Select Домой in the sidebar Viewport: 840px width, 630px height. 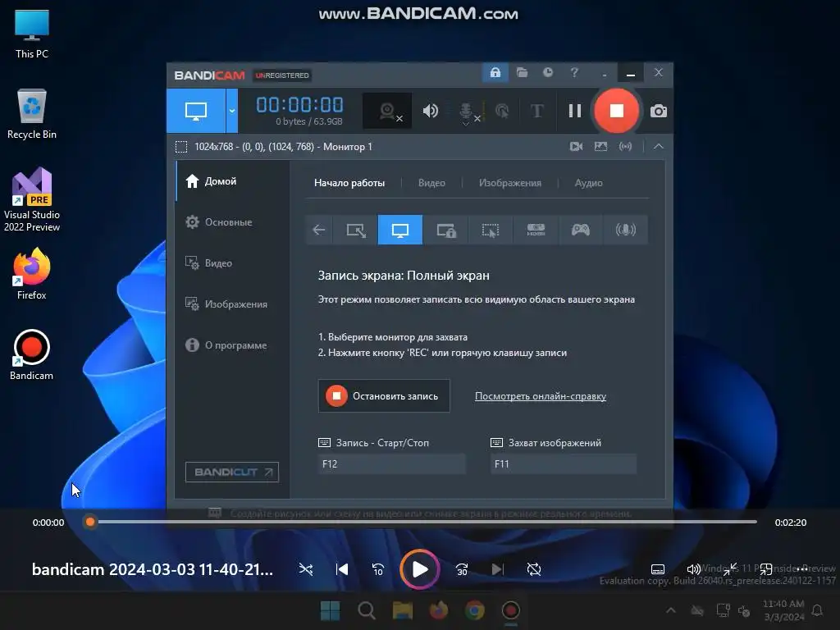coord(232,181)
